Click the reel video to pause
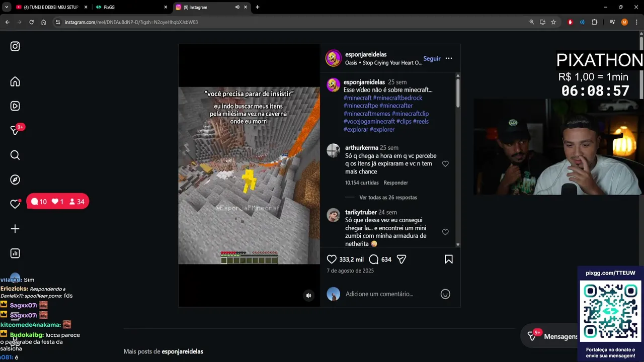 pyautogui.click(x=249, y=175)
